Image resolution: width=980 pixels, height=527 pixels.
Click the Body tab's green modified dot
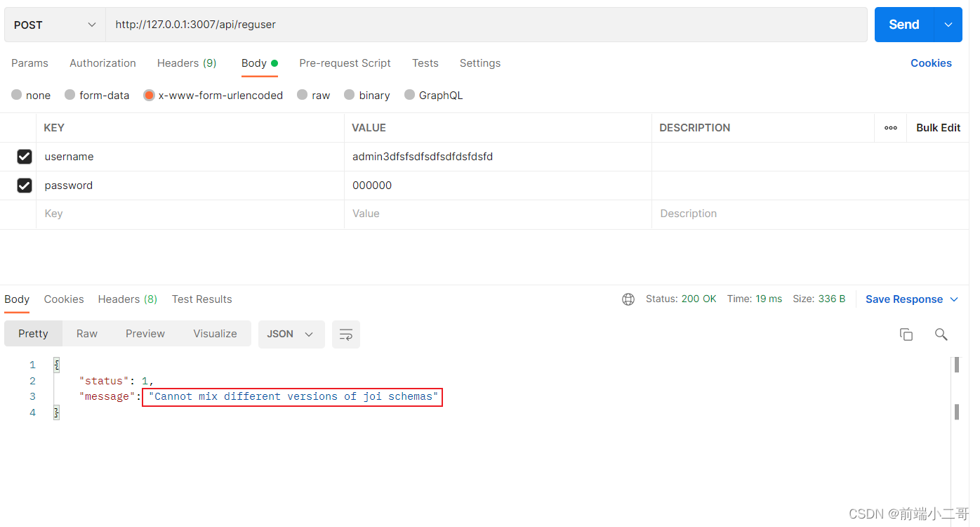pyautogui.click(x=275, y=63)
